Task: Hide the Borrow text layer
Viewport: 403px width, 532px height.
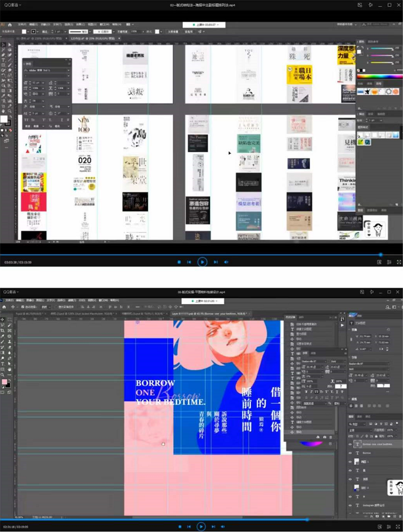Action: (350, 453)
